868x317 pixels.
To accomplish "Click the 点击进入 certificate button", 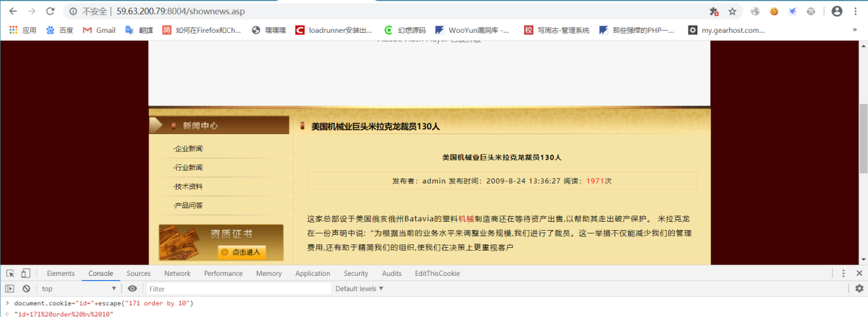I will click(x=242, y=253).
